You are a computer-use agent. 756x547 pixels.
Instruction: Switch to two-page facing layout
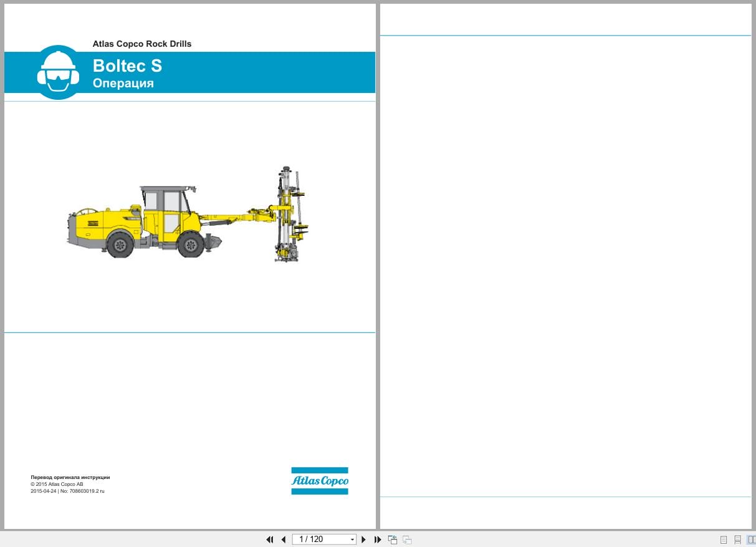(x=751, y=540)
